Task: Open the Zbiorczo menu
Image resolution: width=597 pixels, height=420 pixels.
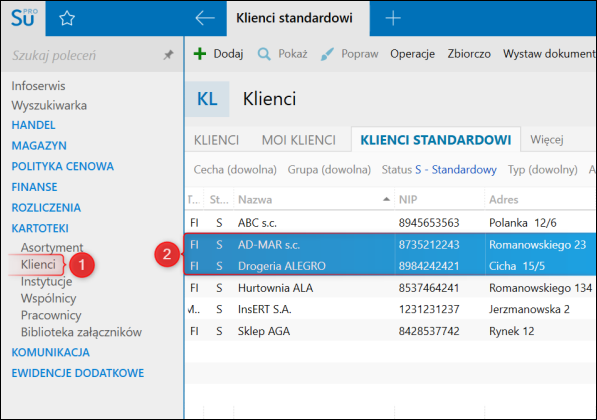Action: (469, 54)
